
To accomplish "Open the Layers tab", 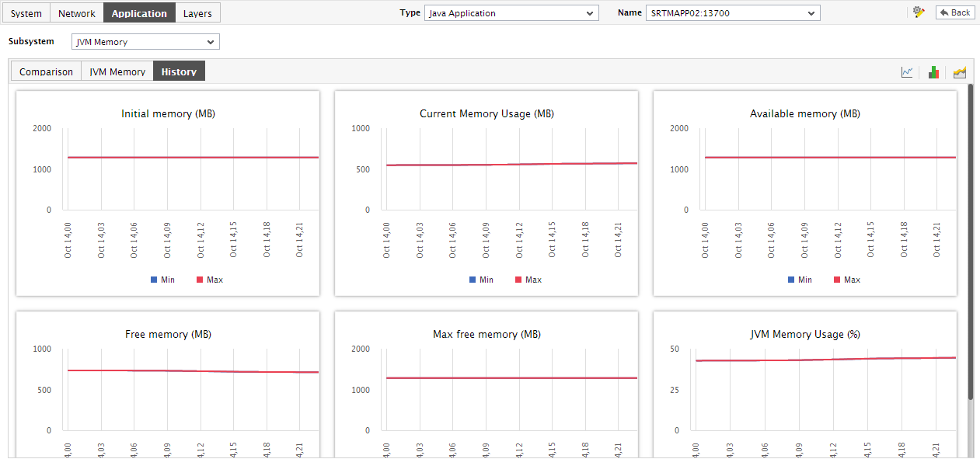I will click(x=197, y=13).
